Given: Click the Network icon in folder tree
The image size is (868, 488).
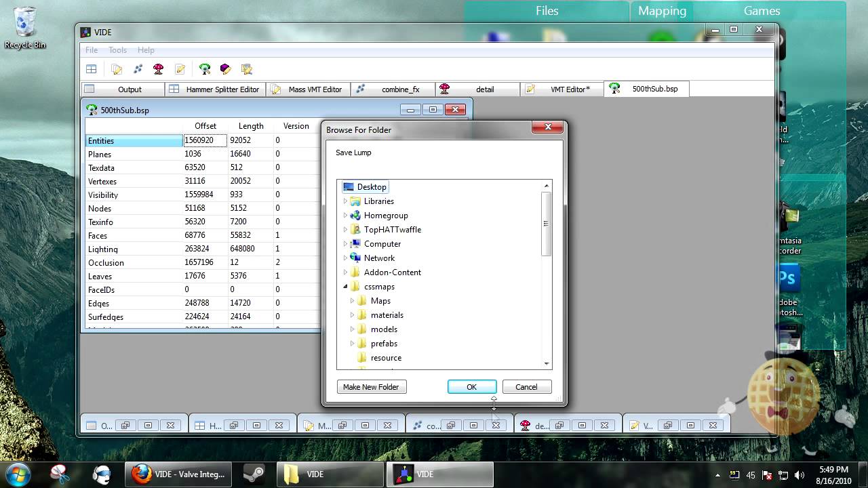Looking at the screenshot, I should pos(355,258).
